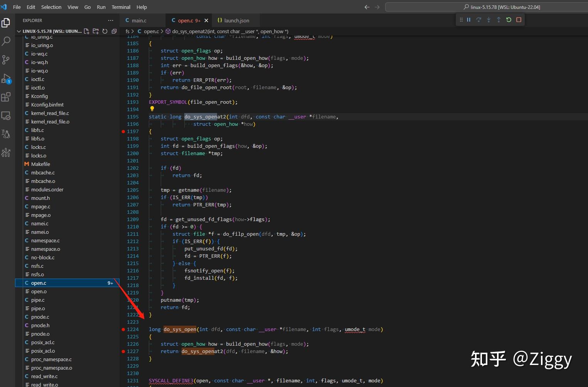Click the Step Into debug arrow

point(489,20)
